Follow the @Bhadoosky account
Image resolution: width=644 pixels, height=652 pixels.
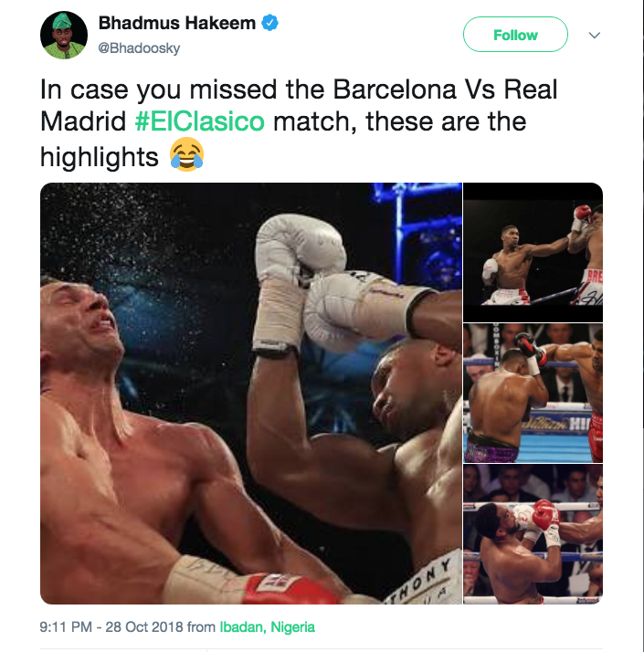tap(515, 35)
